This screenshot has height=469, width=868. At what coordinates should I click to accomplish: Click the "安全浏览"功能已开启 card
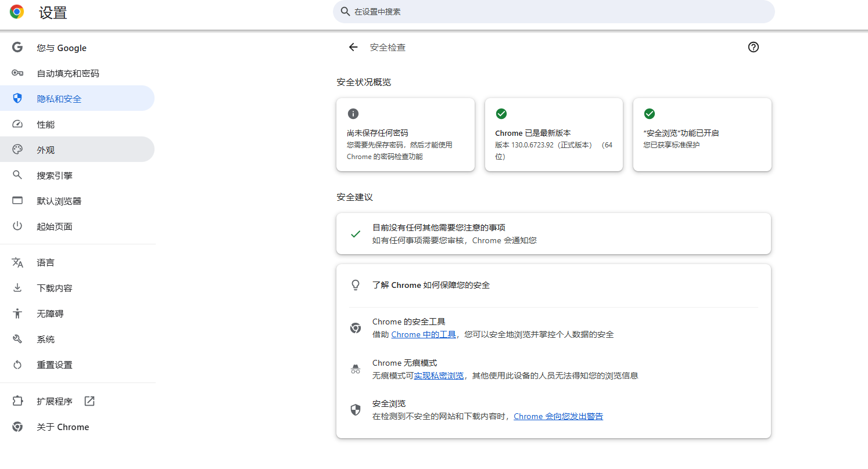click(702, 135)
